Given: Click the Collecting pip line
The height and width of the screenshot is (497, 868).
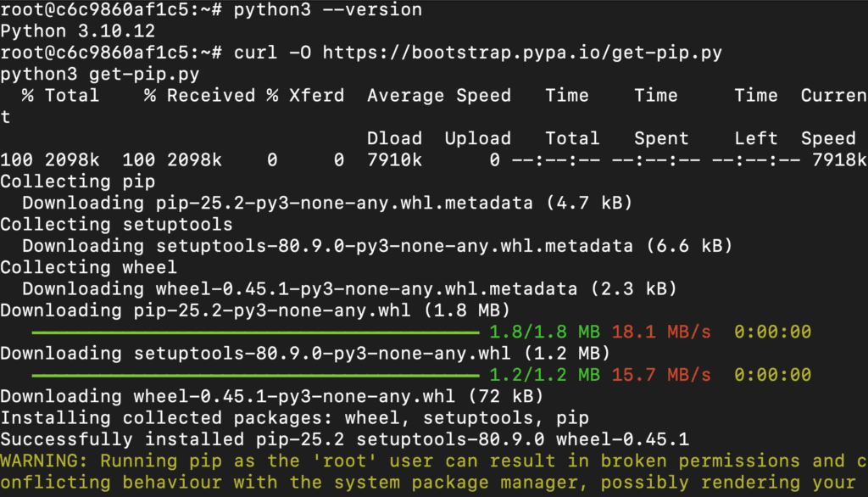Looking at the screenshot, I should [77, 181].
